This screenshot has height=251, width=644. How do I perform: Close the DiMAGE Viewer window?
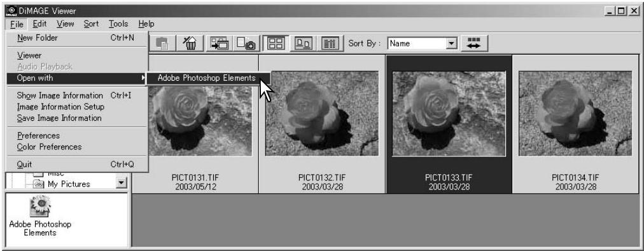coord(633,12)
